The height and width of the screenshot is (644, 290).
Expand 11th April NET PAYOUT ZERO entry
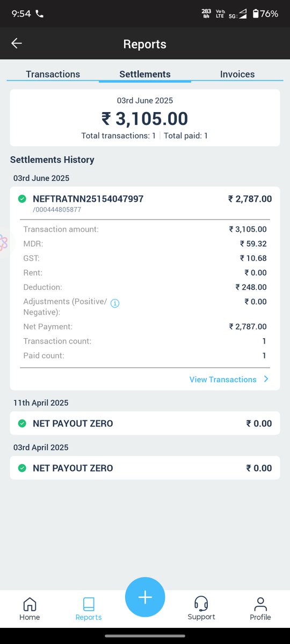[145, 423]
